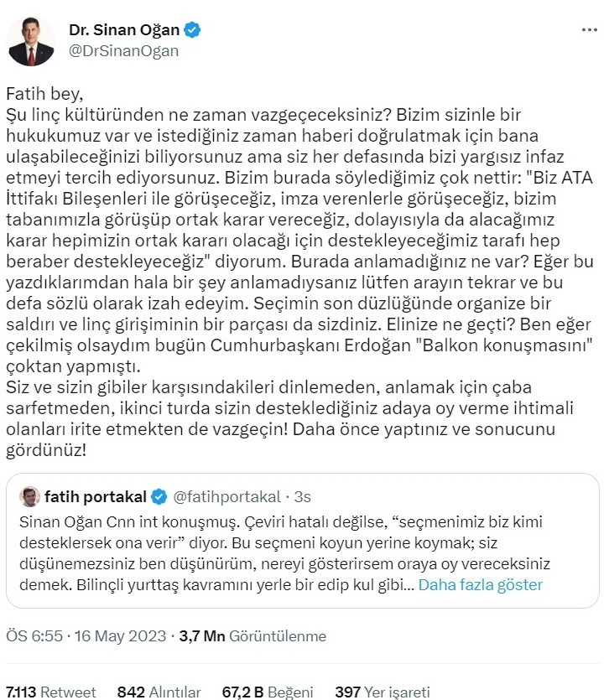This screenshot has height=700, width=609.
Task: Open the @DrSinanOgan handle
Action: [x=123, y=51]
